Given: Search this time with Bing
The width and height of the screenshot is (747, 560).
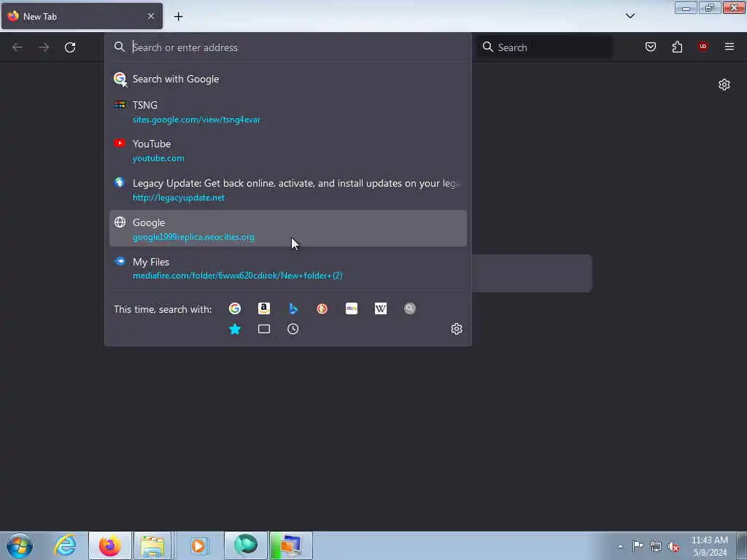Looking at the screenshot, I should click(x=293, y=308).
